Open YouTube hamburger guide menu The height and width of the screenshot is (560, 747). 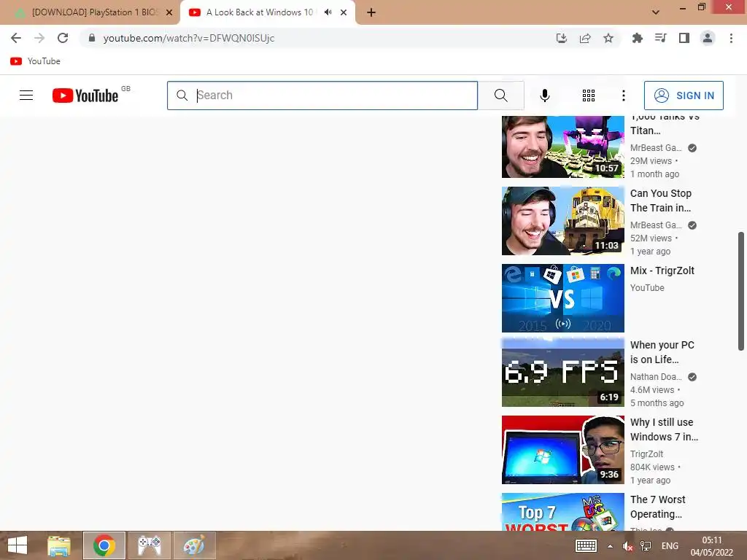pos(26,96)
